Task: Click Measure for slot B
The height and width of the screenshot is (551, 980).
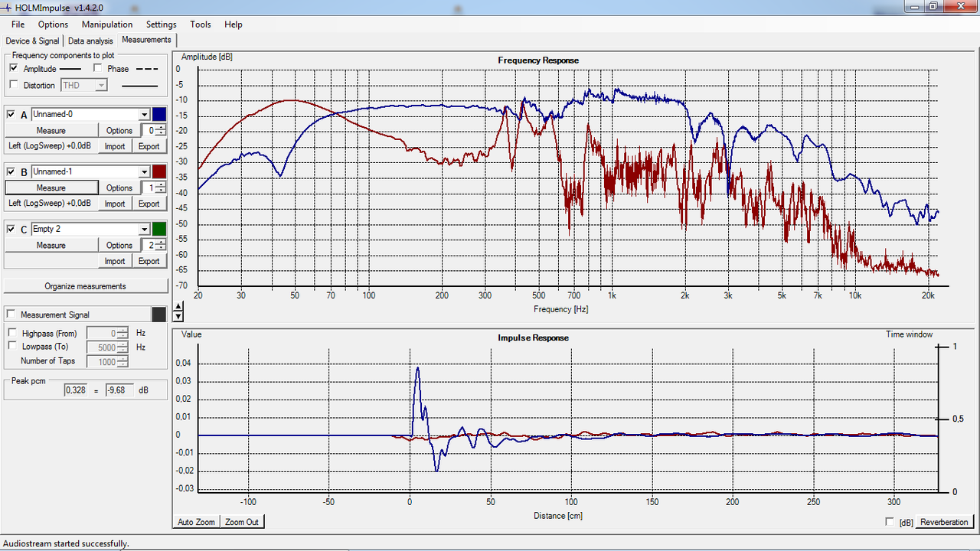Action: (51, 187)
